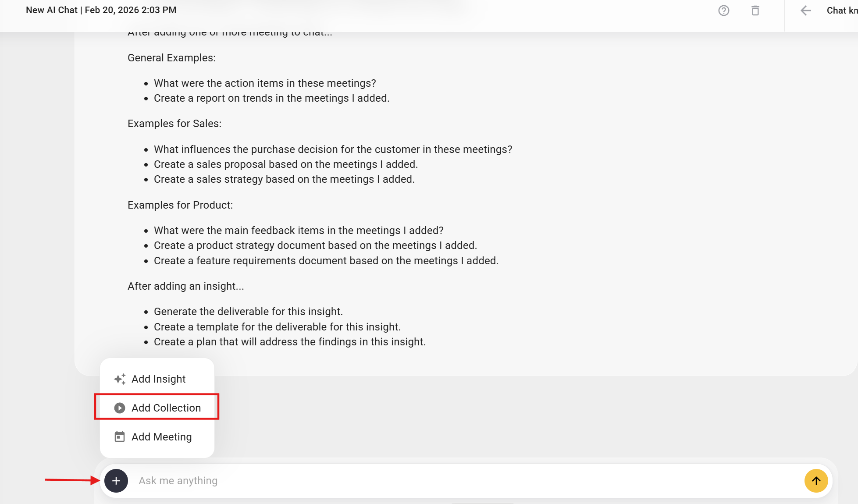
Task: Click the sparkle icon beside Add Insight
Action: coord(120,379)
